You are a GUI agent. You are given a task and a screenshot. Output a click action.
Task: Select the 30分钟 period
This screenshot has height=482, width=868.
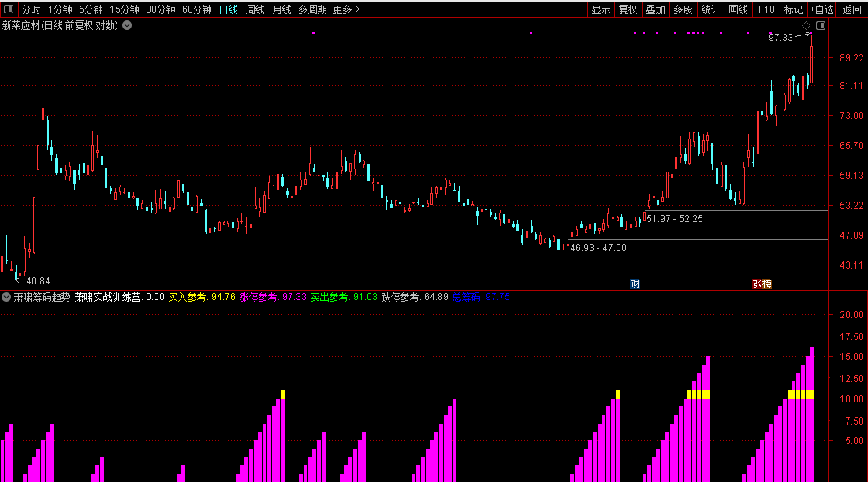click(161, 9)
